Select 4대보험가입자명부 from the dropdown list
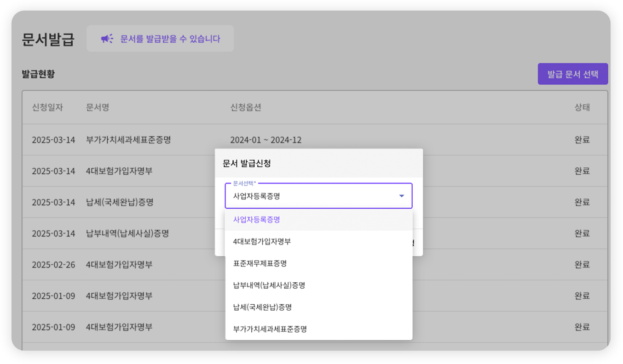This screenshot has height=364, width=623. point(318,241)
